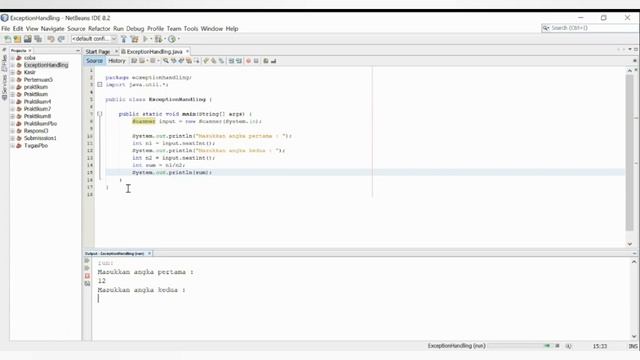Open the Window menu
Image resolution: width=640 pixels, height=360 pixels.
pyautogui.click(x=211, y=29)
